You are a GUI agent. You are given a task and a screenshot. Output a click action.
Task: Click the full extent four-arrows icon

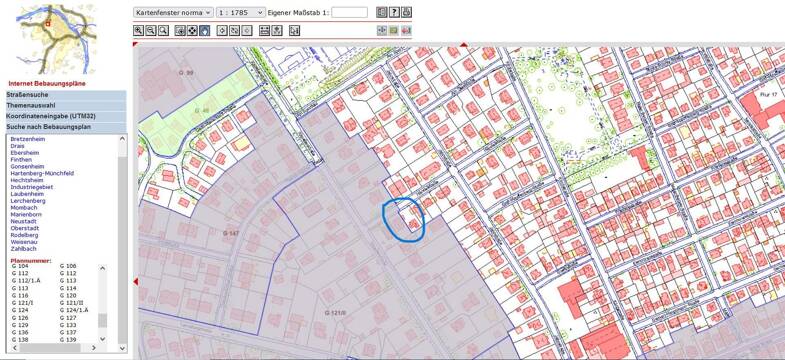click(192, 31)
